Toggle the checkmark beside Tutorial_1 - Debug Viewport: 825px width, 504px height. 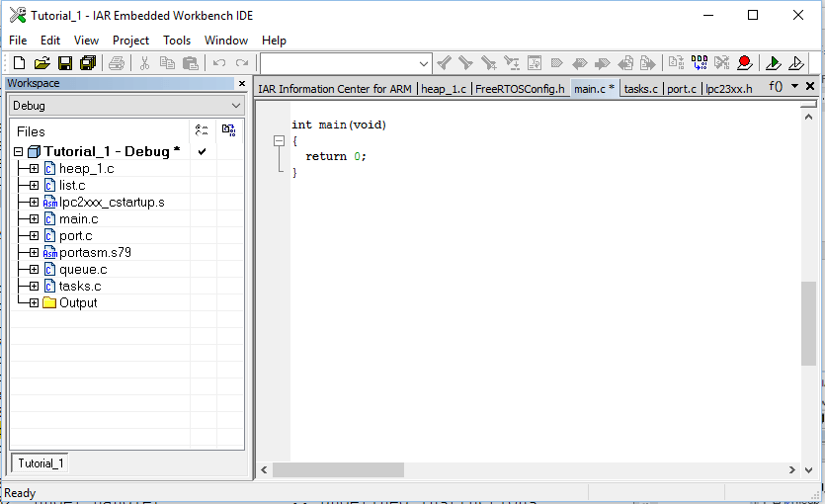pos(202,152)
